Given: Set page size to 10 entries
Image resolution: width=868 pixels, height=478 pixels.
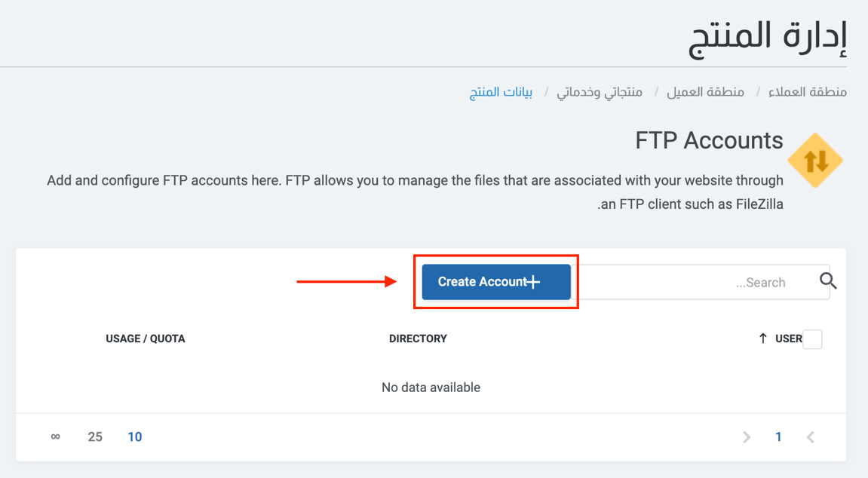Looking at the screenshot, I should pos(135,437).
